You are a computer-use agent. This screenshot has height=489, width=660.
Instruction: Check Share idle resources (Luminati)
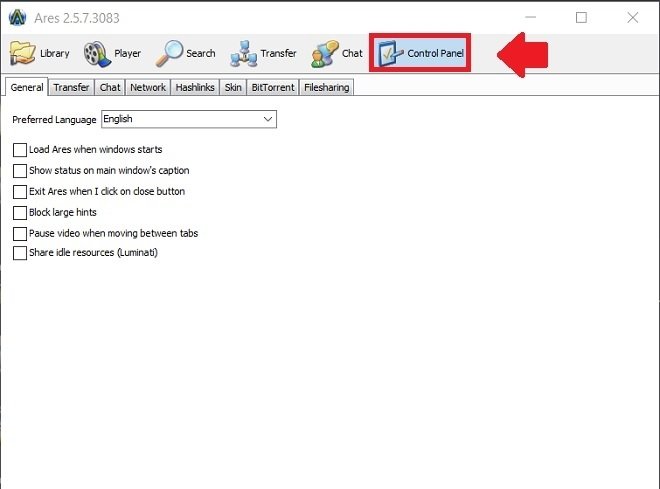20,253
